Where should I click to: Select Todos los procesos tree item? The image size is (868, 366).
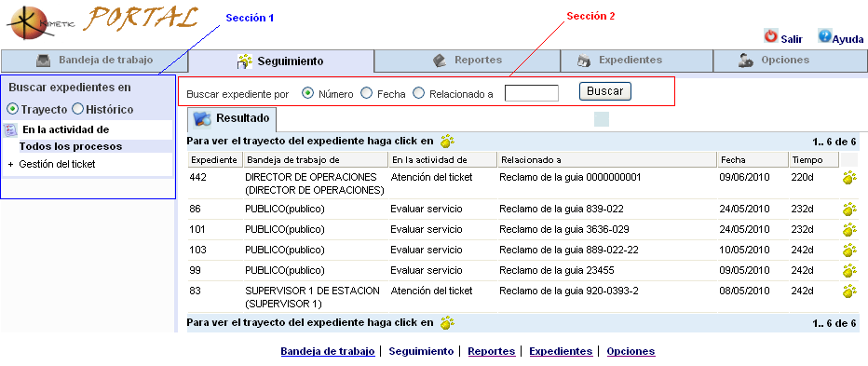pyautogui.click(x=71, y=147)
